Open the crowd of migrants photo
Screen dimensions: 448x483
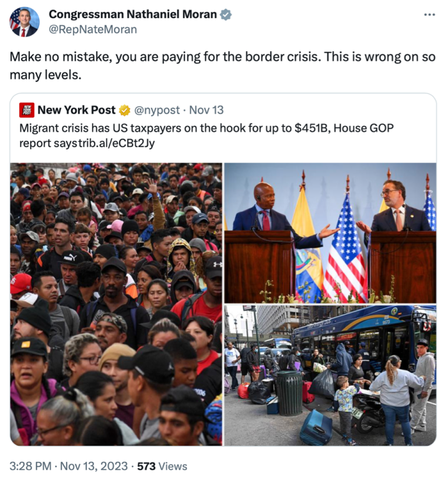pyautogui.click(x=116, y=304)
